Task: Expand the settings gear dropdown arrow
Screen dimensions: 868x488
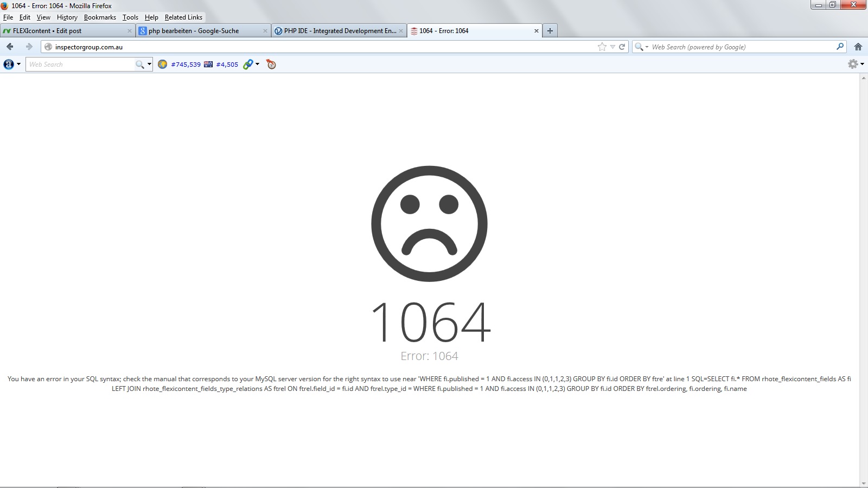Action: (x=862, y=64)
